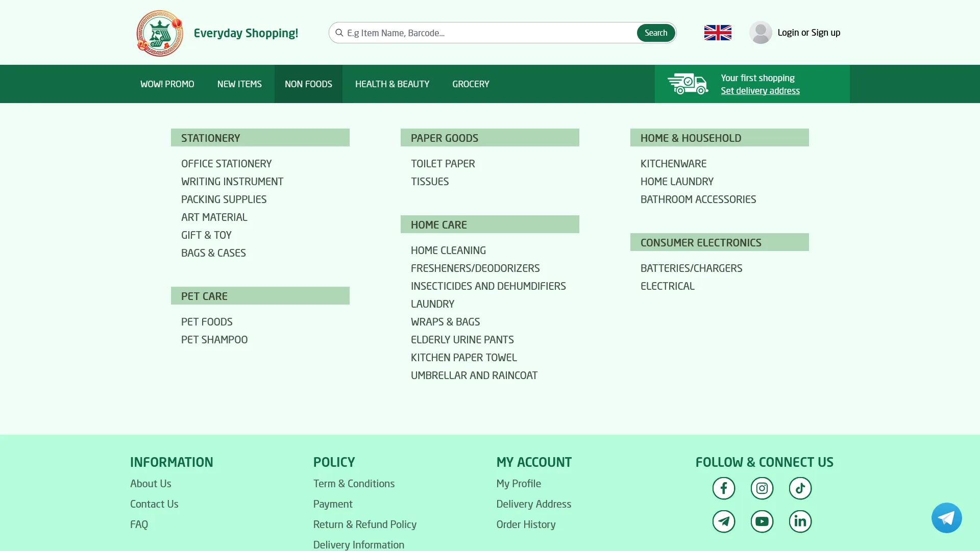Viewport: 980px width, 551px height.
Task: Click the Search button
Action: (656, 33)
